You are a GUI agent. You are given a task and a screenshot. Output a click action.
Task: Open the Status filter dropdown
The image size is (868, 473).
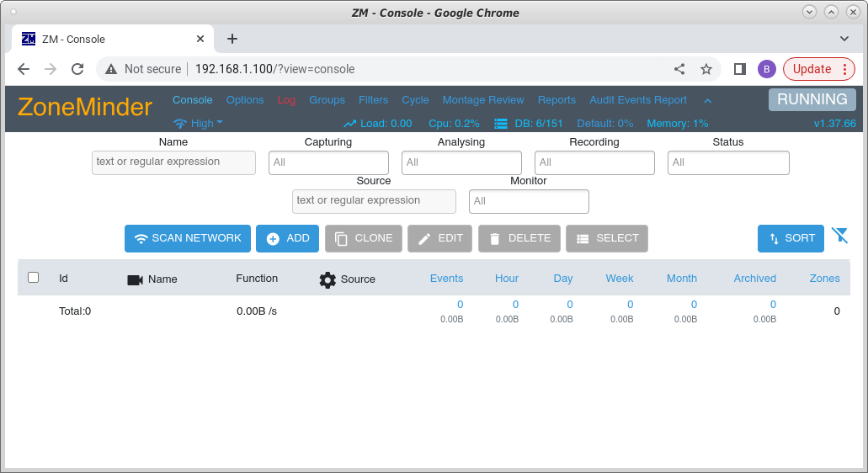[x=728, y=162]
